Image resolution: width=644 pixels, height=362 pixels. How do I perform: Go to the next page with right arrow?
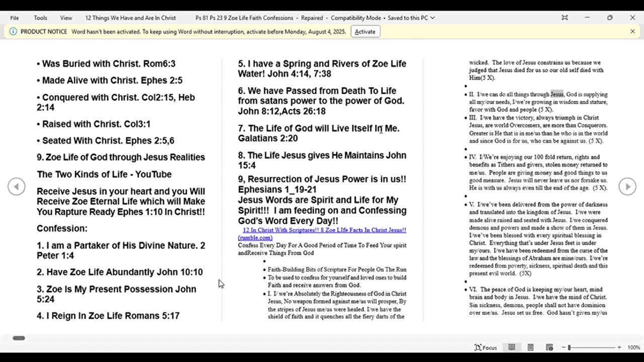627,187
